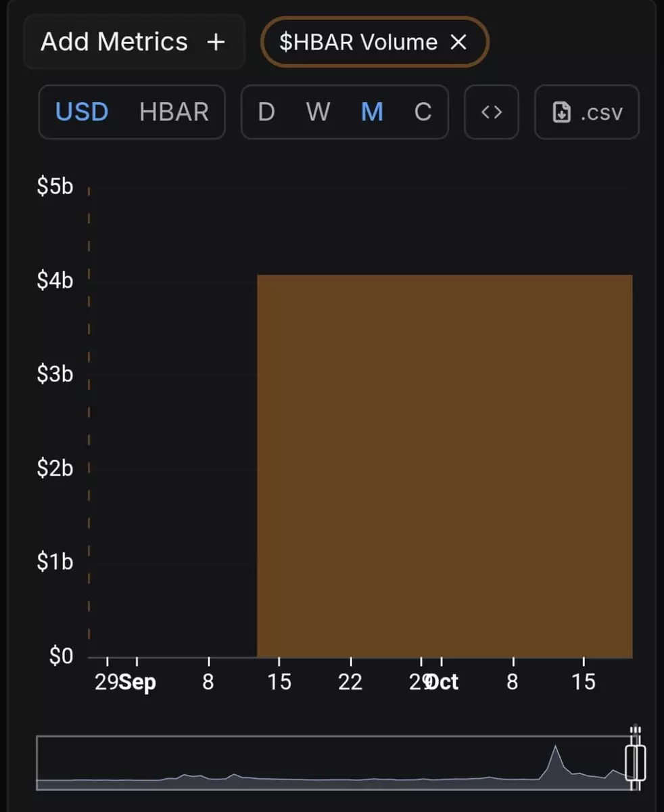Switch the chart currency to HBAR

coord(174,112)
